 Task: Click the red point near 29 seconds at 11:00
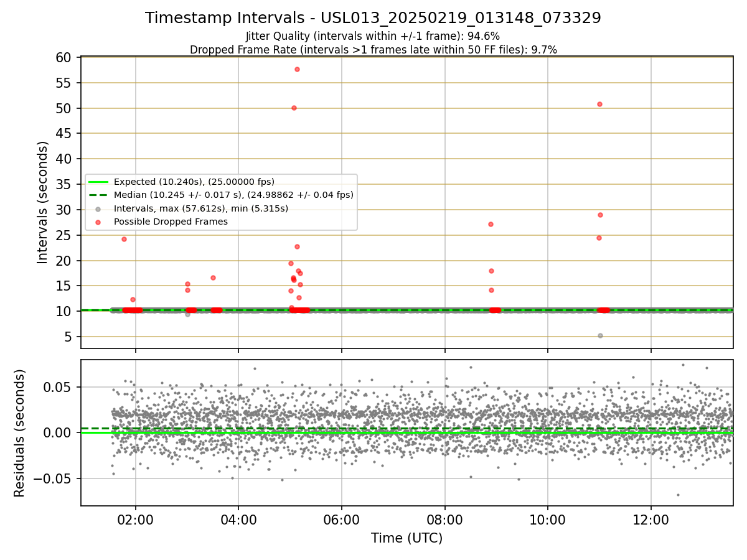click(x=600, y=215)
